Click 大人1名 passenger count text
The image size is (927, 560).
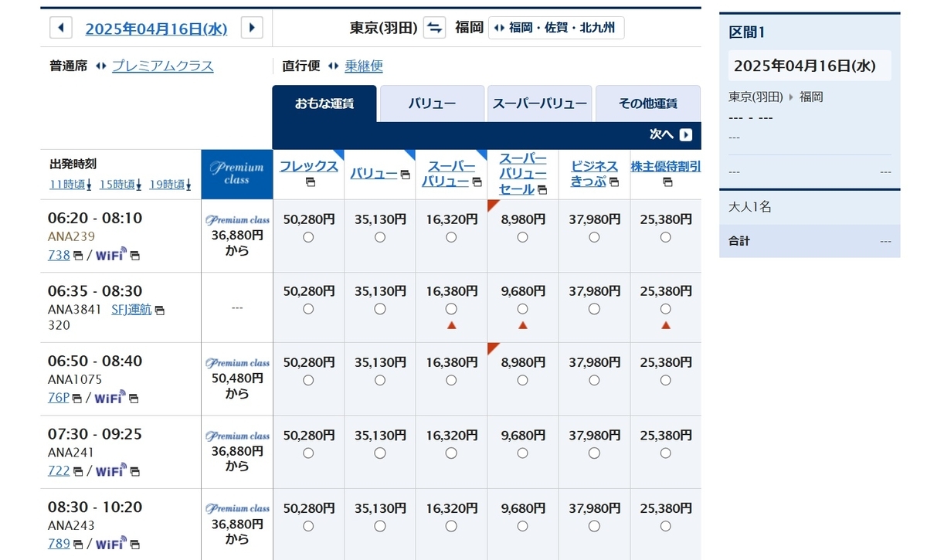click(x=749, y=207)
